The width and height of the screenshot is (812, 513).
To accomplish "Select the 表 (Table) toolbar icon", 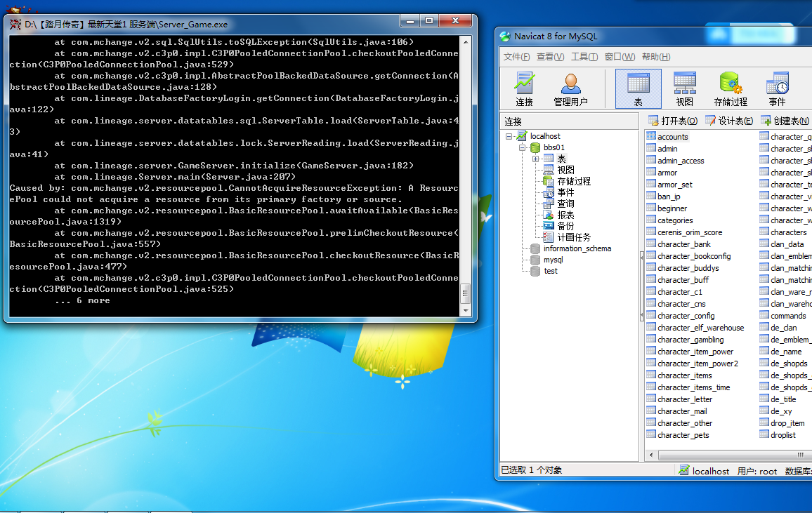I will [x=638, y=89].
